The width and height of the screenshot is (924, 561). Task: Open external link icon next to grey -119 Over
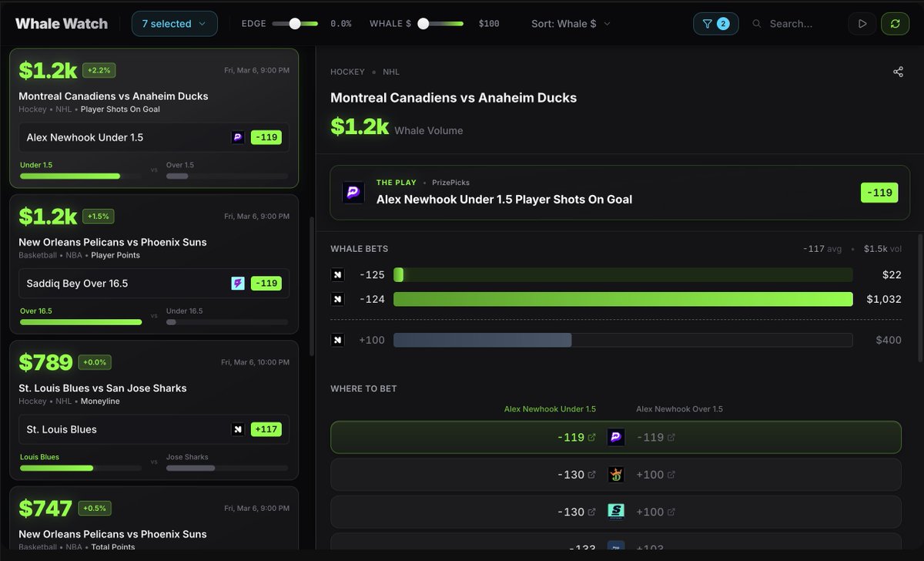pyautogui.click(x=671, y=437)
